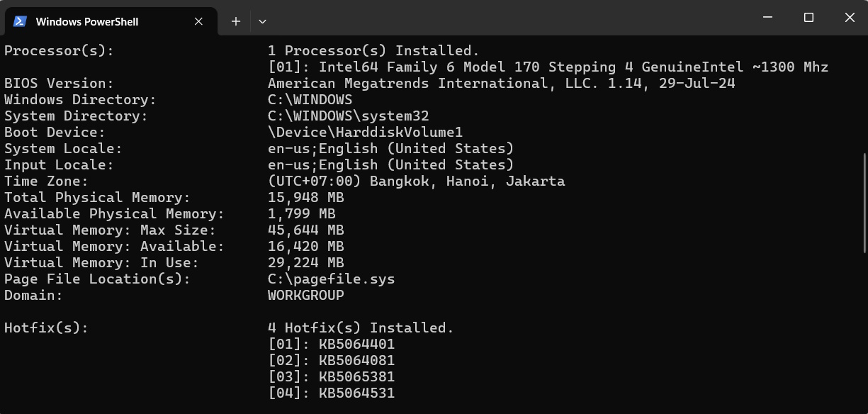Click the PowerShell icon in the tab
Screen dimensions: 868x414
20,21
